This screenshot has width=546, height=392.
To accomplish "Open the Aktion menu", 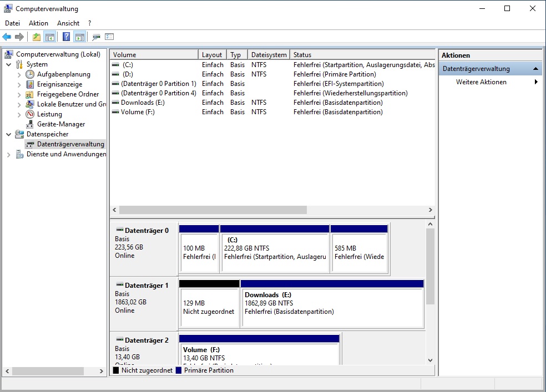I will (38, 23).
